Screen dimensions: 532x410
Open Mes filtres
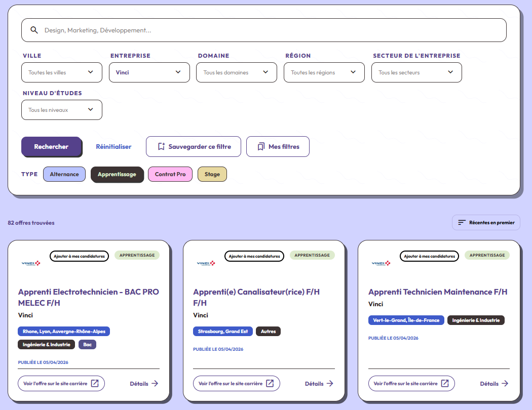pyautogui.click(x=278, y=146)
